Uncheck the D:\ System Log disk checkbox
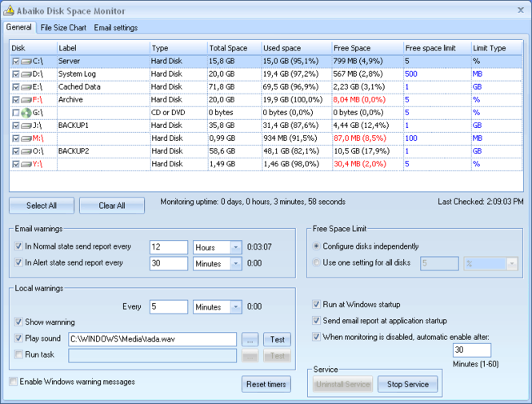Viewport: 532px width, 404px height. 15,74
